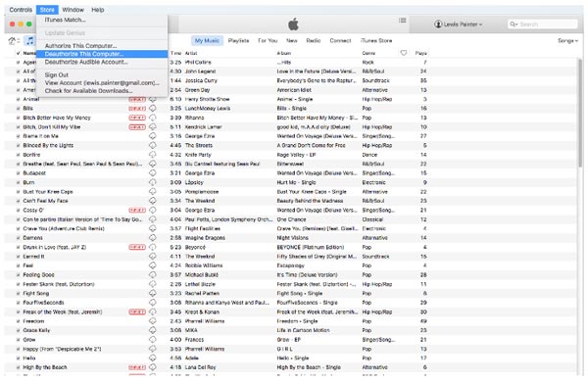Uncheck the Hello song checkbox
The image size is (588, 383).
click(18, 358)
